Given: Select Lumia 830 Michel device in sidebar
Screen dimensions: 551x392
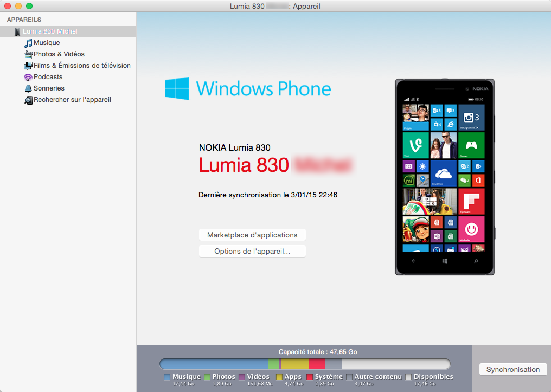Looking at the screenshot, I should pos(68,31).
